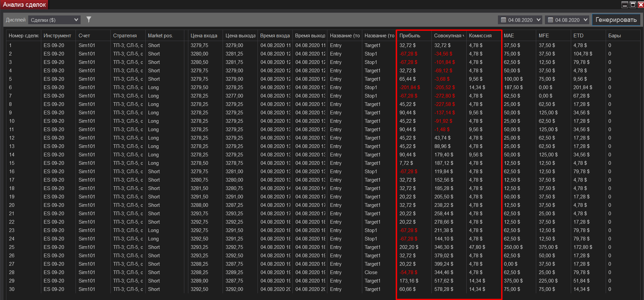The width and height of the screenshot is (644, 300).
Task: Select the MAE value 187,50 $
Action: point(513,87)
